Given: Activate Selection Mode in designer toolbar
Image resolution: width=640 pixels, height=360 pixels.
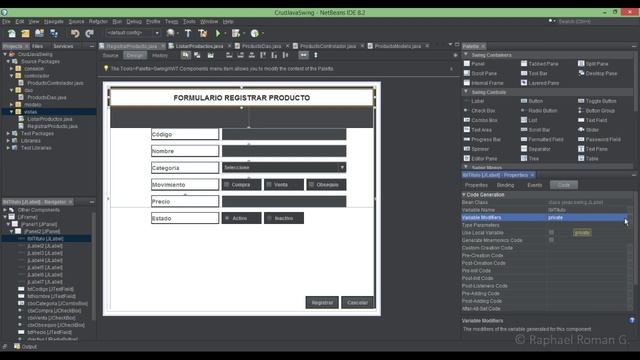Looking at the screenshot, I should tap(186, 55).
